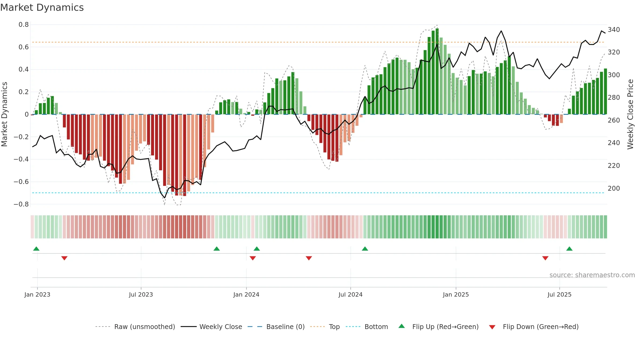Click the 200 price axis tick

point(614,188)
